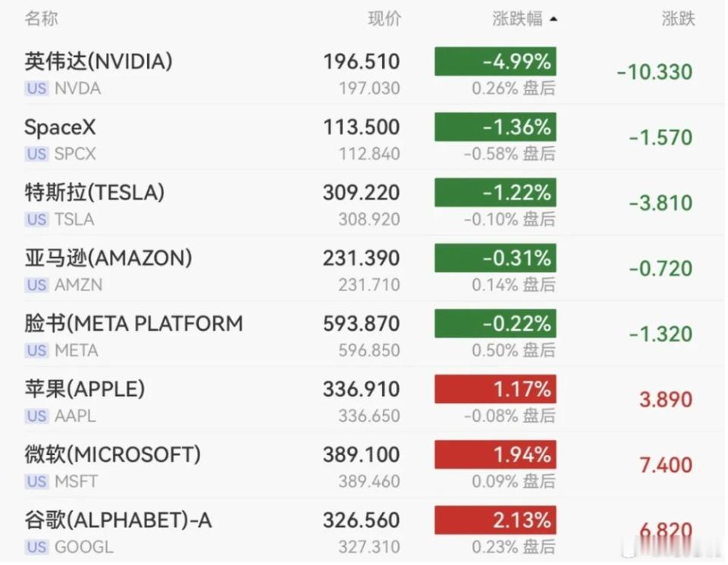This screenshot has height=565, width=728.
Task: Select the 特斯拉(TESLA) stock row
Action: (x=362, y=203)
